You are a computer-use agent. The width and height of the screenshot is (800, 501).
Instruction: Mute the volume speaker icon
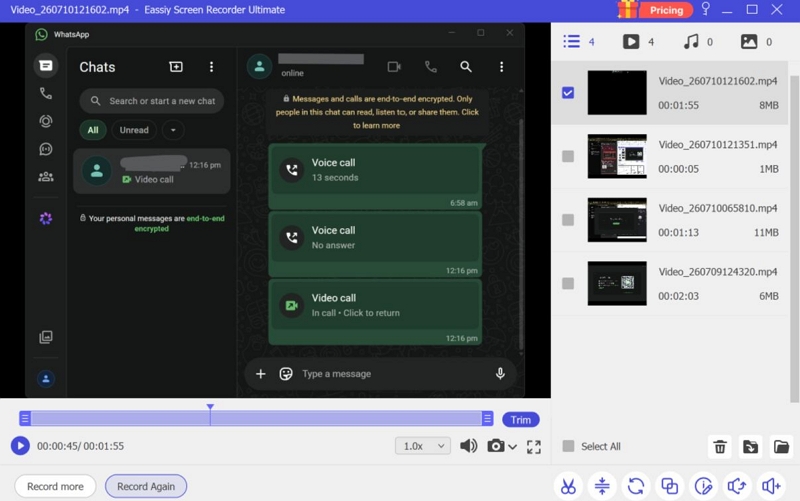click(468, 446)
